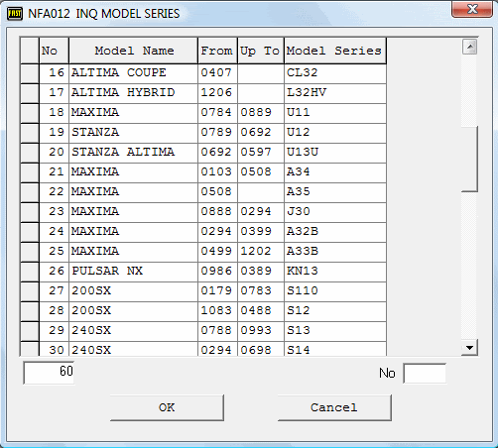Focus the No input field

pos(425,374)
